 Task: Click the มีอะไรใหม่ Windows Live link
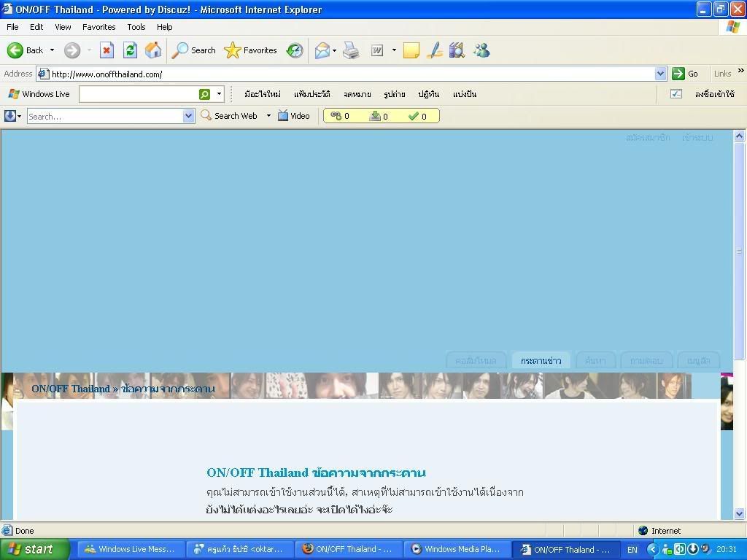[263, 94]
